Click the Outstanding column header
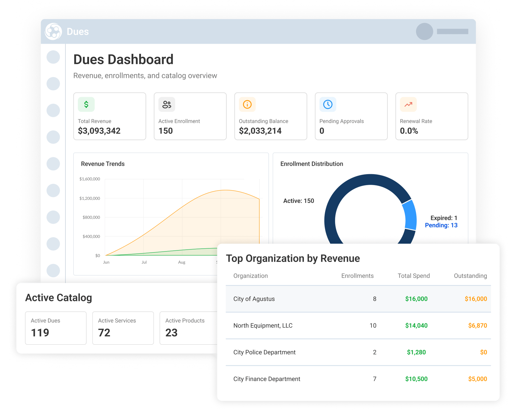 [x=470, y=276]
